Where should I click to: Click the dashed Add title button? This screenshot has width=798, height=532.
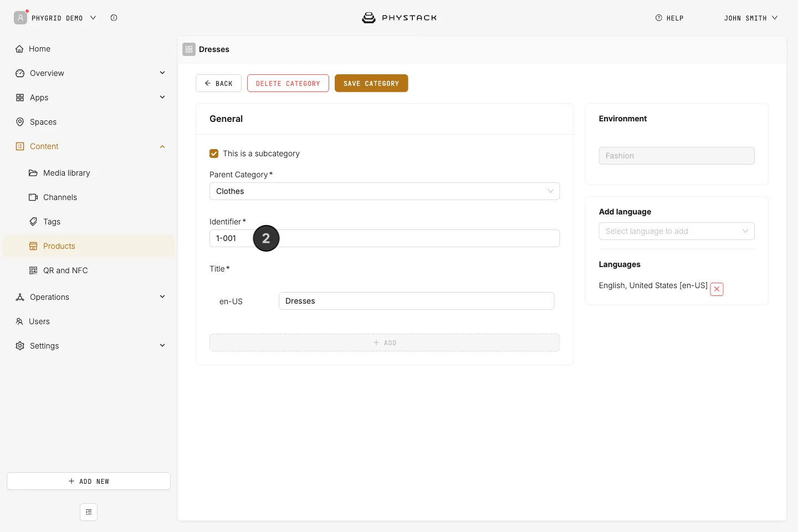pos(385,342)
